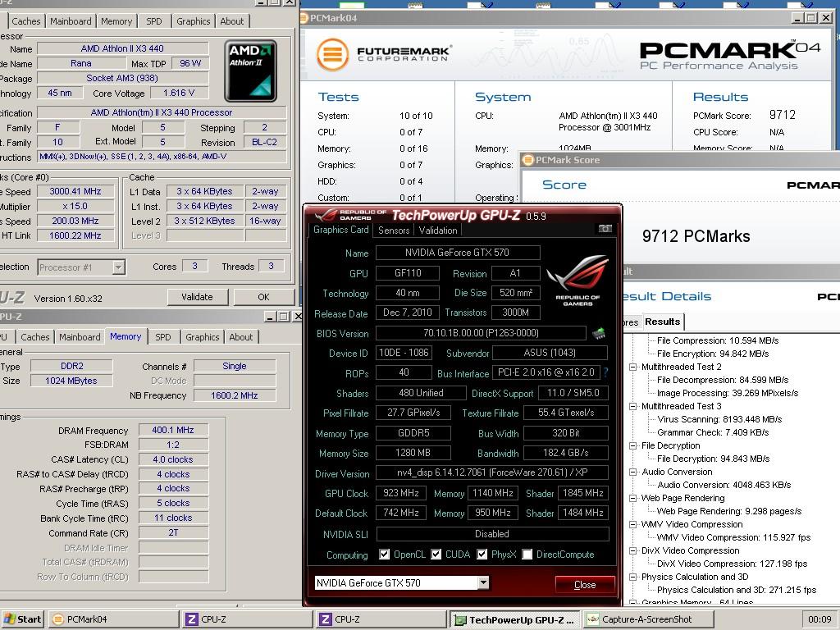Open Caches tab in top CPU-Z window
Viewport: 840px width, 630px height.
pos(25,21)
